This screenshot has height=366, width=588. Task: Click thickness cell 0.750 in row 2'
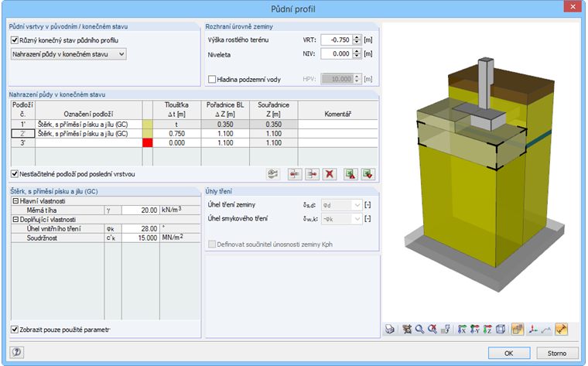(x=176, y=134)
